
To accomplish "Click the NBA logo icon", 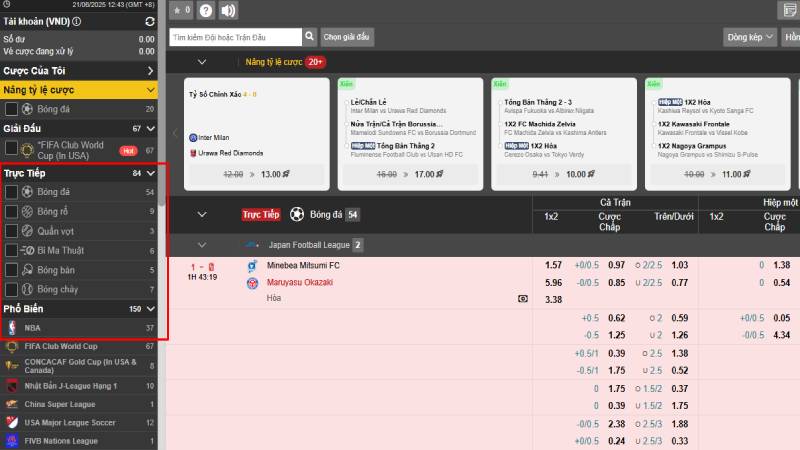I will click(12, 328).
